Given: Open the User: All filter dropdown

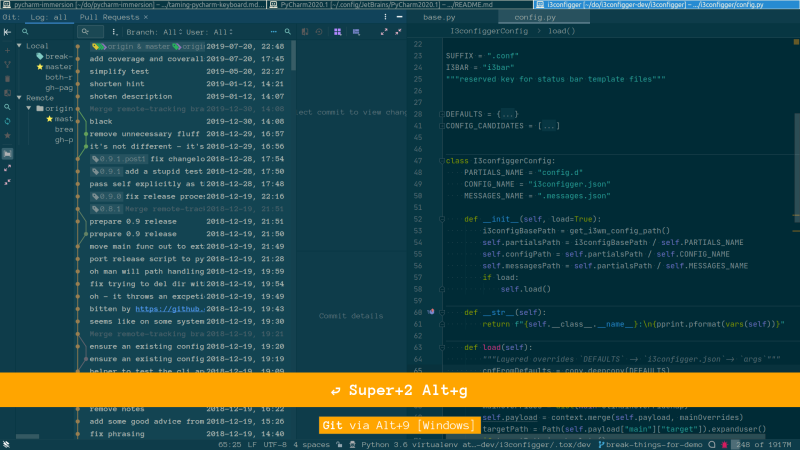Looking at the screenshot, I should (x=210, y=32).
